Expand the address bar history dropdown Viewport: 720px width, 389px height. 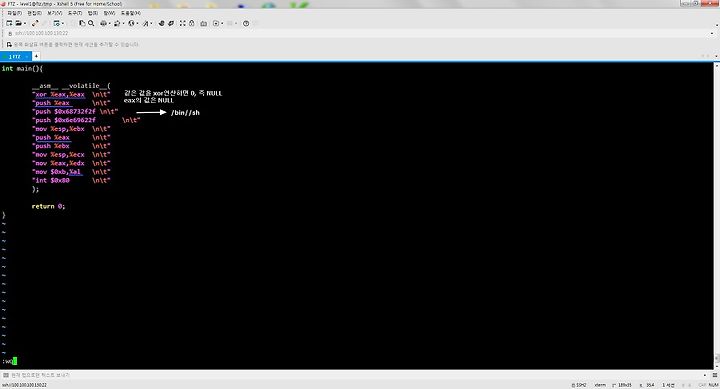click(712, 34)
